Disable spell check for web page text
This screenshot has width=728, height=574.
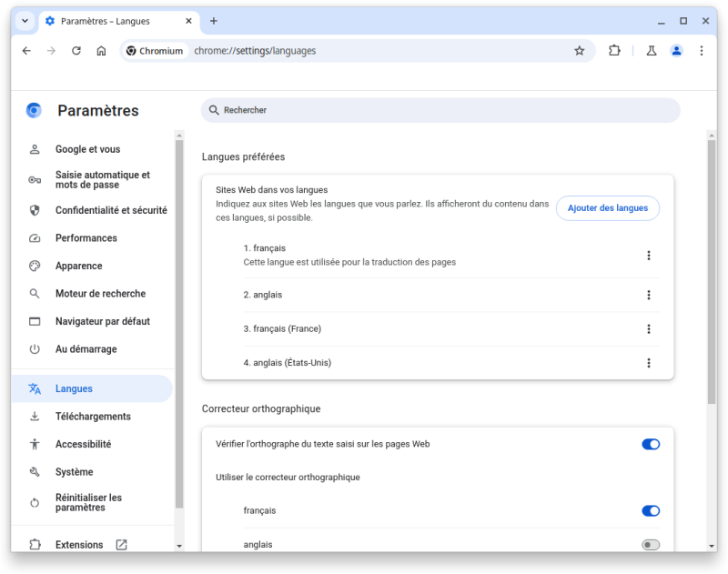pyautogui.click(x=650, y=444)
